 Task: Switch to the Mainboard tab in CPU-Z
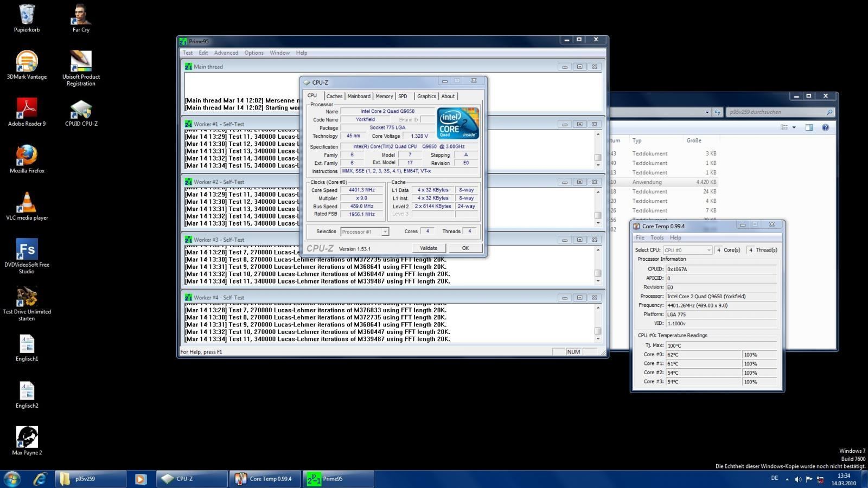pyautogui.click(x=359, y=96)
